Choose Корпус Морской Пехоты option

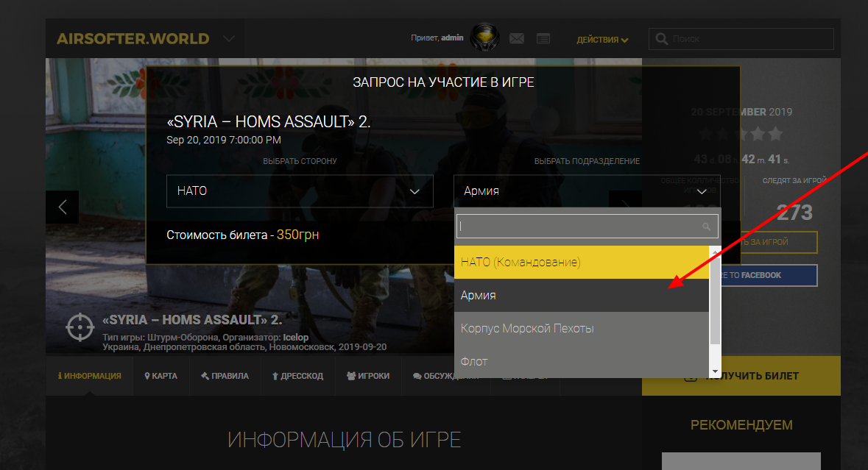[582, 329]
